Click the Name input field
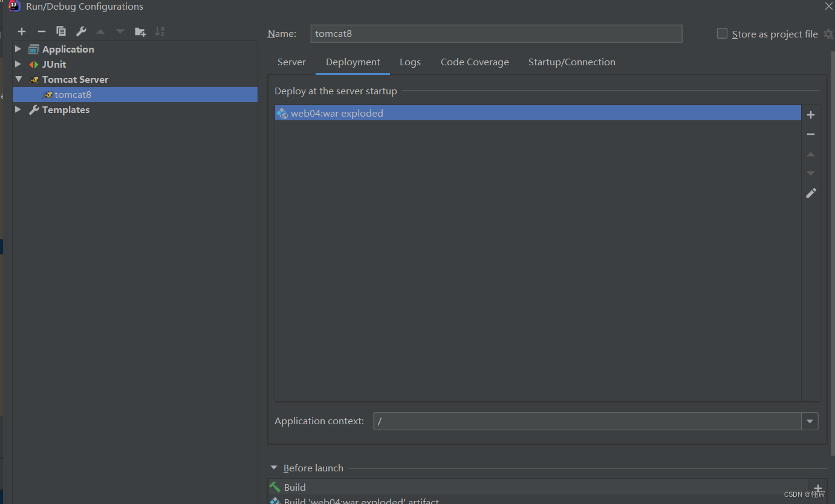Image resolution: width=835 pixels, height=504 pixels. coord(496,34)
